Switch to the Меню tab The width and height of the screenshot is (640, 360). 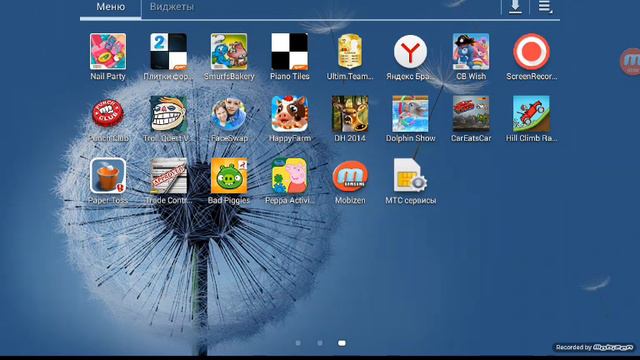[111, 7]
